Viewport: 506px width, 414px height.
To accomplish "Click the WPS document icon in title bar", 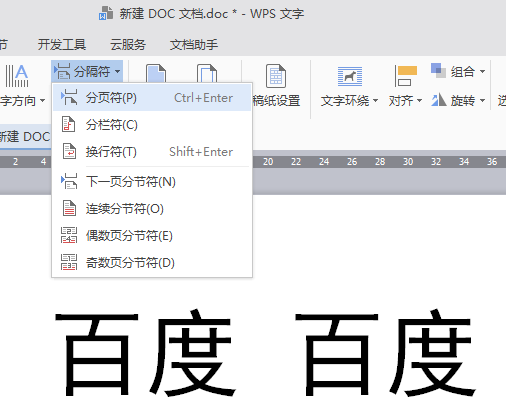I will [106, 13].
